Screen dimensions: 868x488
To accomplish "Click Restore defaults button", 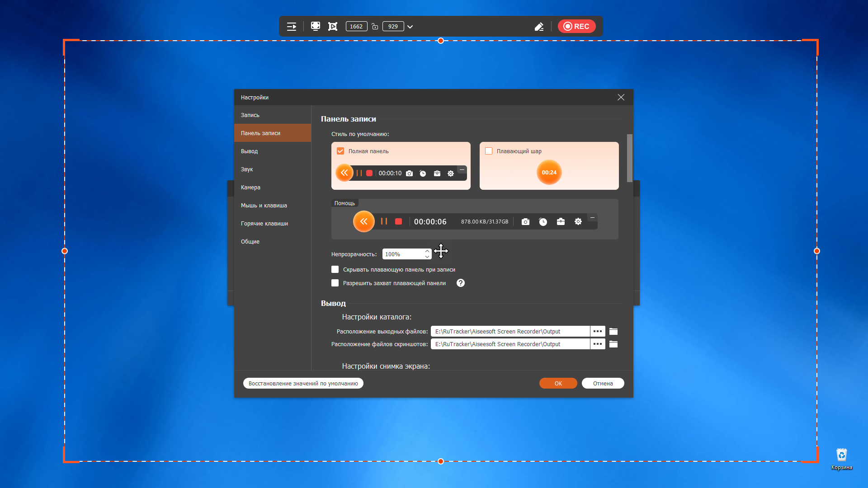I will [x=303, y=383].
